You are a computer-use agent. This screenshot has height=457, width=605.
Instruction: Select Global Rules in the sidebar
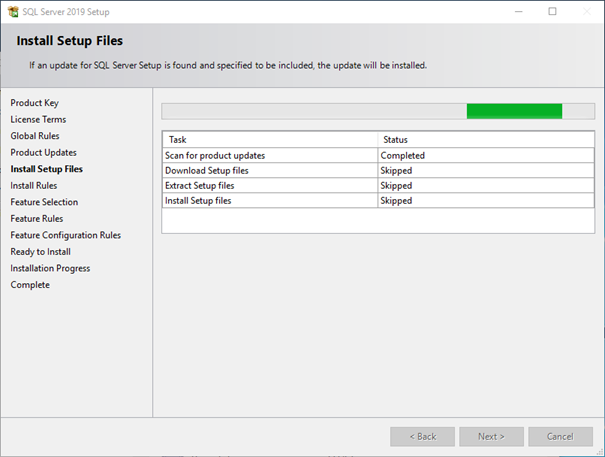(35, 136)
